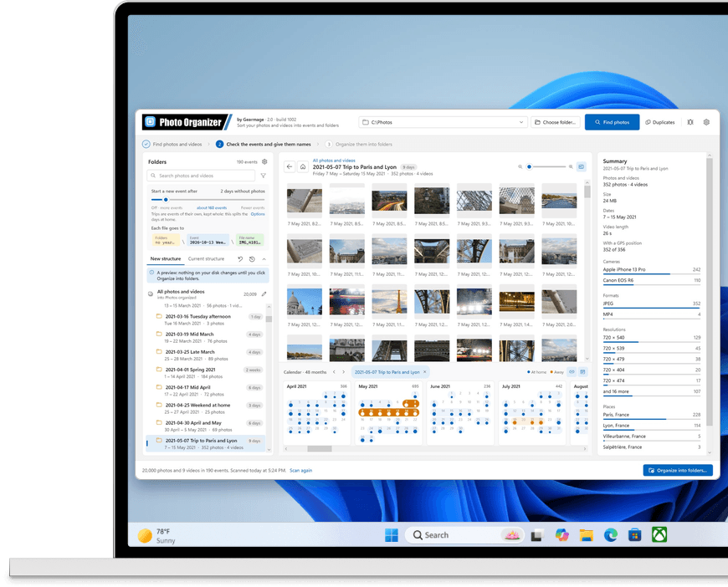
Task: Expand and 16 more resolutions
Action: [x=651, y=392]
